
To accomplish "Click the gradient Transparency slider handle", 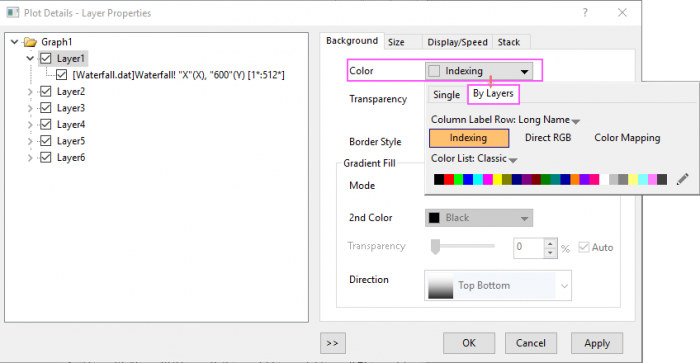I will [x=435, y=246].
